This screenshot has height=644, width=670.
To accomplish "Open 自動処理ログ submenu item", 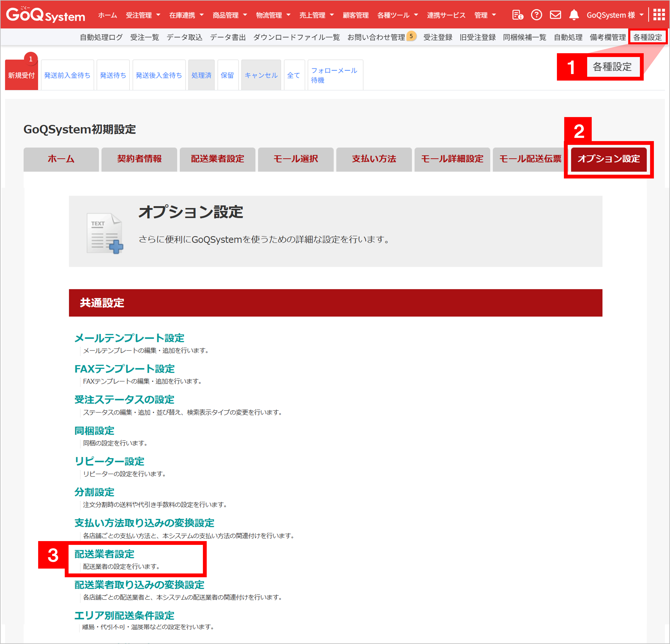I will 101,37.
